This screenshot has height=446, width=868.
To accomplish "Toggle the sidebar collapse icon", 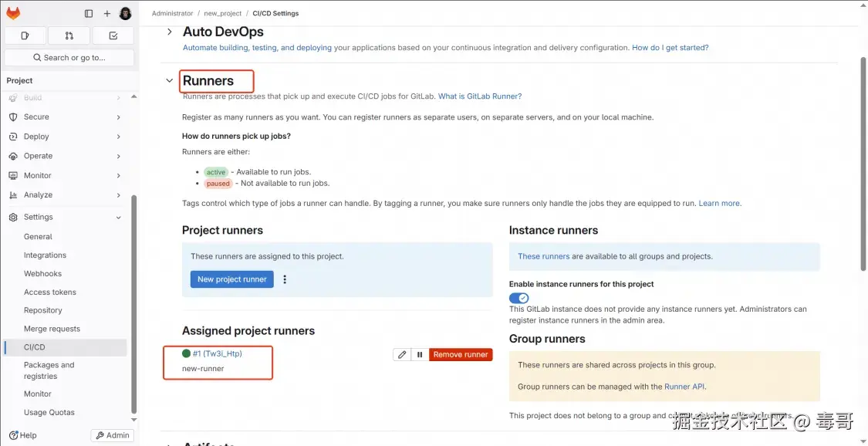I will (89, 14).
